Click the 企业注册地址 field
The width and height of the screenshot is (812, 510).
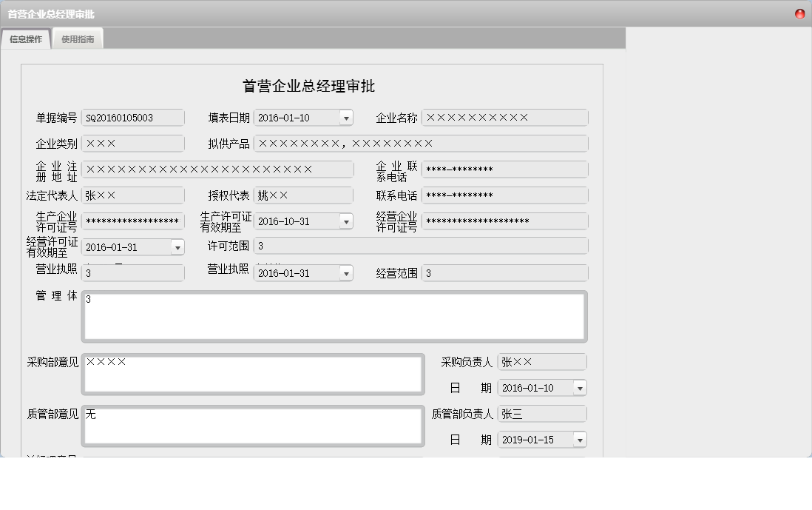(218, 169)
